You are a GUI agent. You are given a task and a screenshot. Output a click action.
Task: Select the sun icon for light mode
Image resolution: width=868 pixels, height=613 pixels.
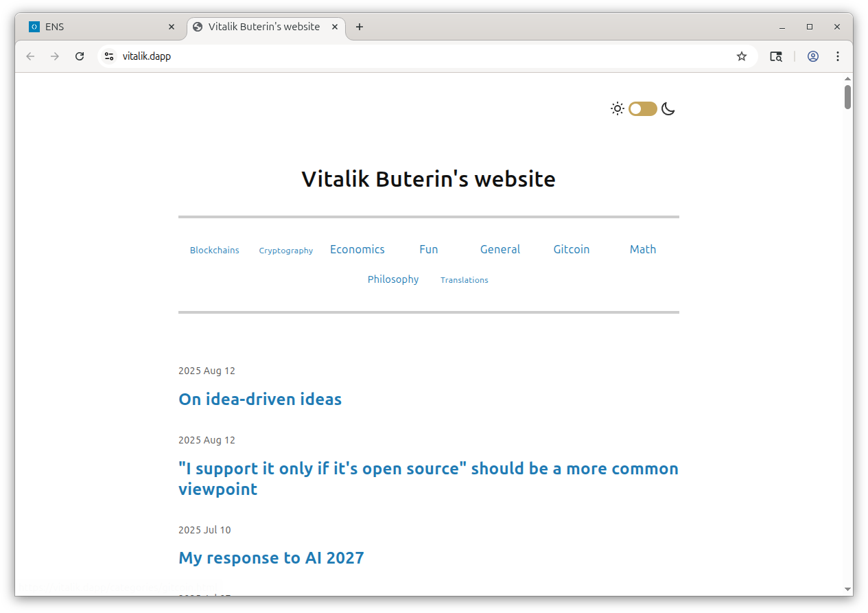click(x=617, y=108)
